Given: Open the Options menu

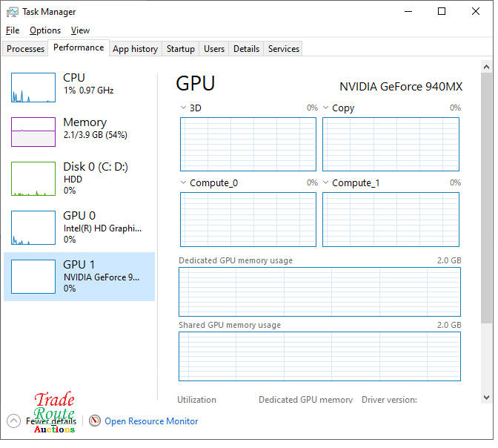Looking at the screenshot, I should [x=45, y=30].
